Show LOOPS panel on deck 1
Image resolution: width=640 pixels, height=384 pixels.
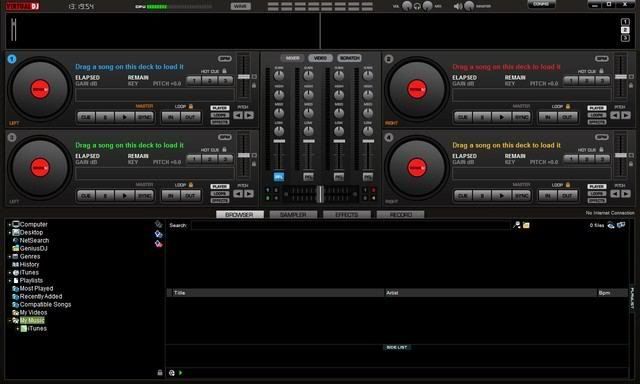point(220,115)
